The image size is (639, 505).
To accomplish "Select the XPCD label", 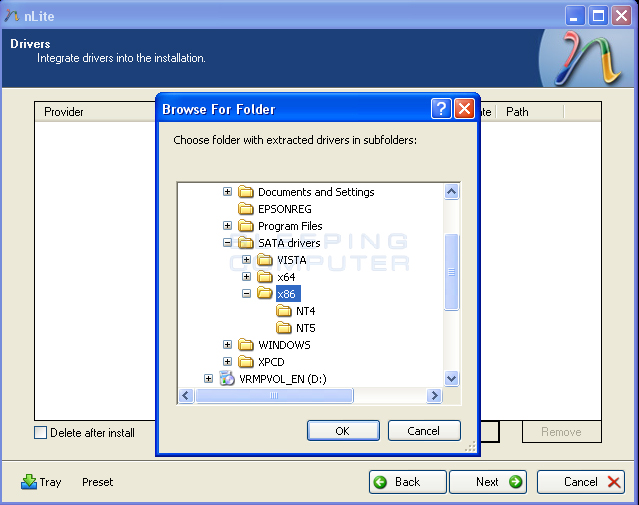I will point(271,362).
